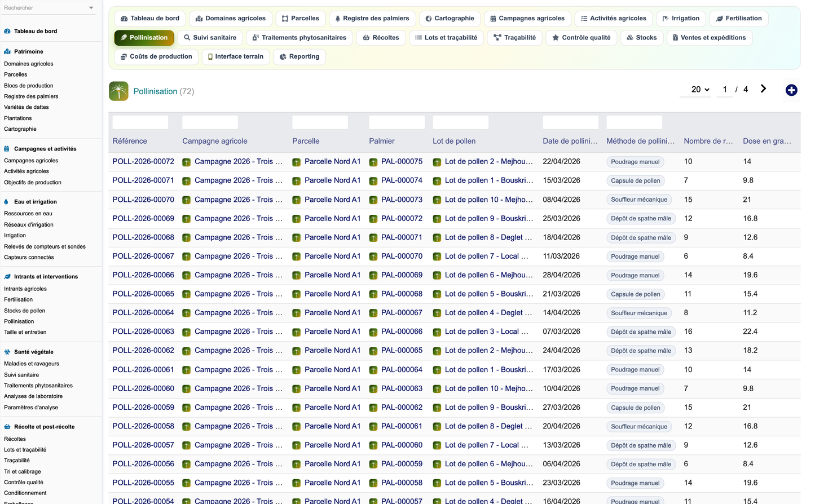Click parcel icon in row POLL-2026-00070
The width and height of the screenshot is (815, 504).
(x=296, y=200)
